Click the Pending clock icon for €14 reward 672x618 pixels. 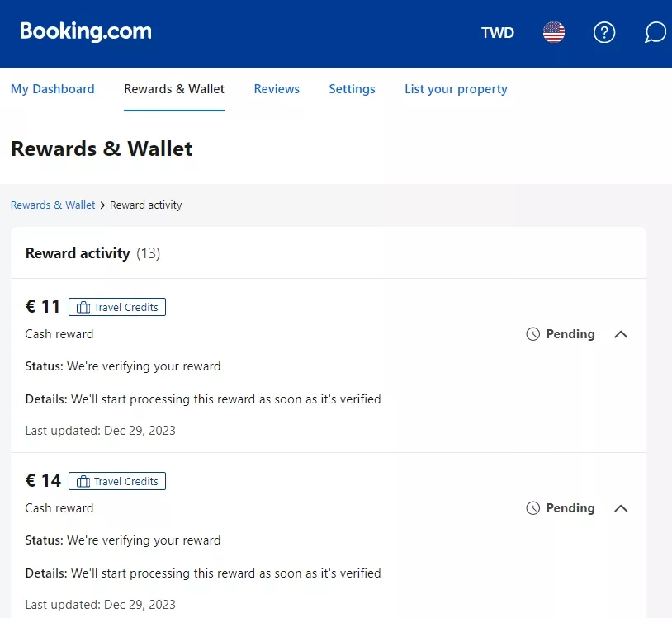(533, 508)
